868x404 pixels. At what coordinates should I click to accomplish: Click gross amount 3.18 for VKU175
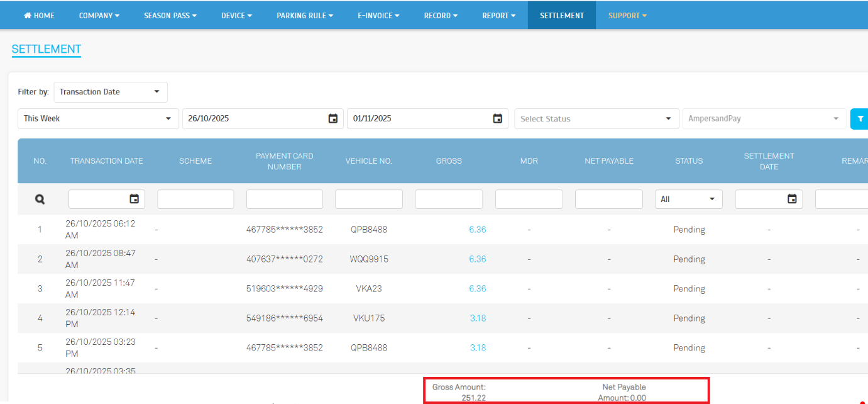[478, 318]
